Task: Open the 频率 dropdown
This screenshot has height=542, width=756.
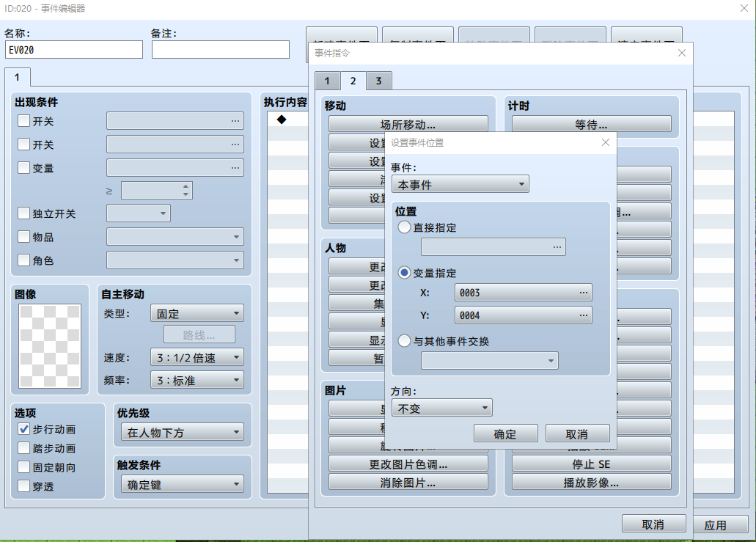Action: (197, 380)
